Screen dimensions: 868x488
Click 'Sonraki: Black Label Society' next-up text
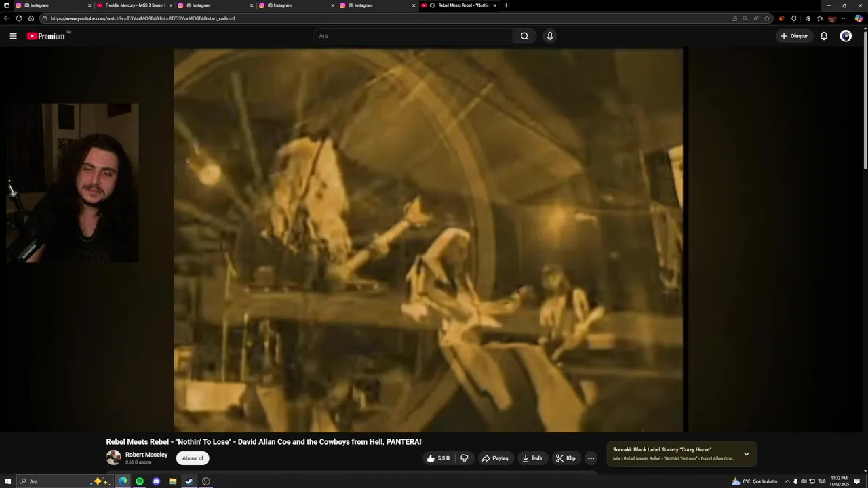point(662,450)
